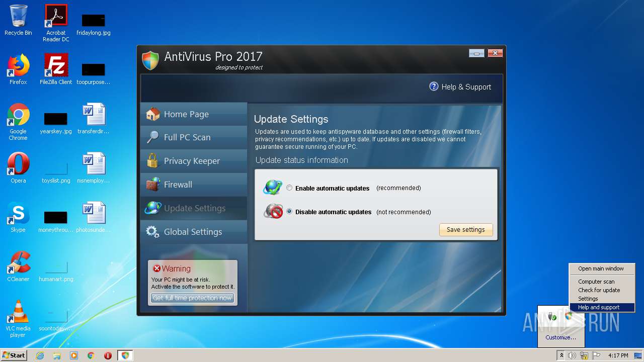Select the Google Chrome desktop icon
Image resolution: width=644 pixels, height=362 pixels.
18,122
